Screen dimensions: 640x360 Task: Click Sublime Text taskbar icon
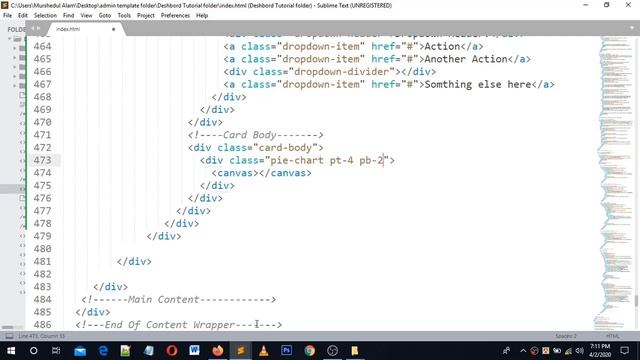(x=241, y=351)
